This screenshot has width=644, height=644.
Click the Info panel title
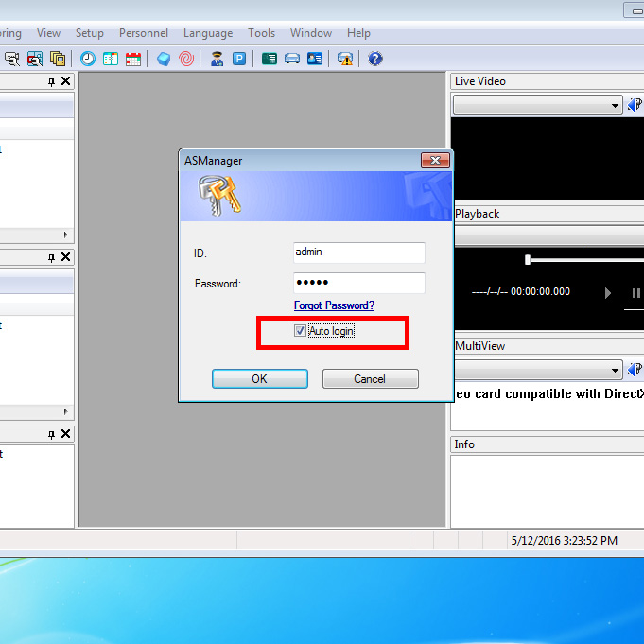pos(464,444)
